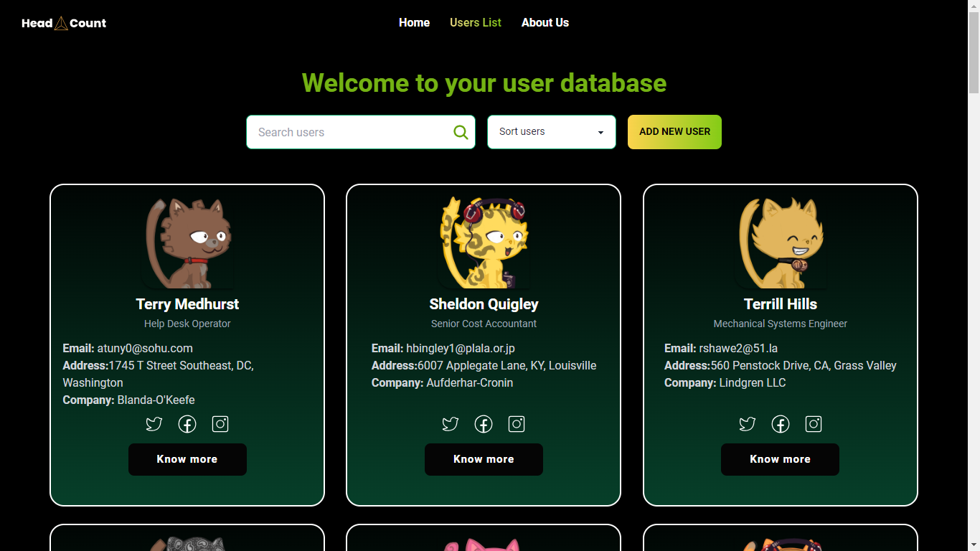Screen dimensions: 980x551
Task: Click company name Blanda-O'Keefe
Action: tap(156, 400)
